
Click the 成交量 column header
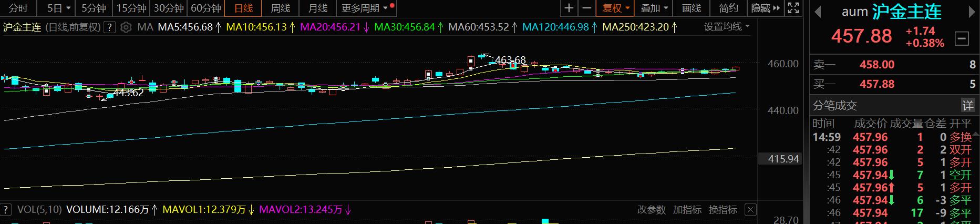coord(906,124)
